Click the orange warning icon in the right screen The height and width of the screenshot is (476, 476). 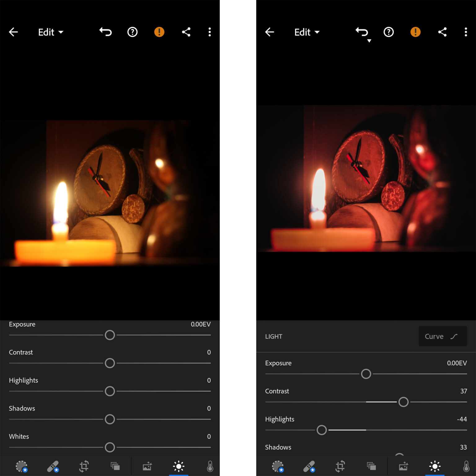pos(415,32)
